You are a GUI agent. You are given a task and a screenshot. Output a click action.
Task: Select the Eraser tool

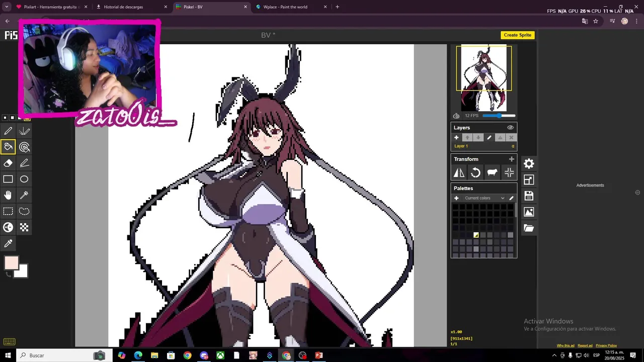pyautogui.click(x=8, y=163)
